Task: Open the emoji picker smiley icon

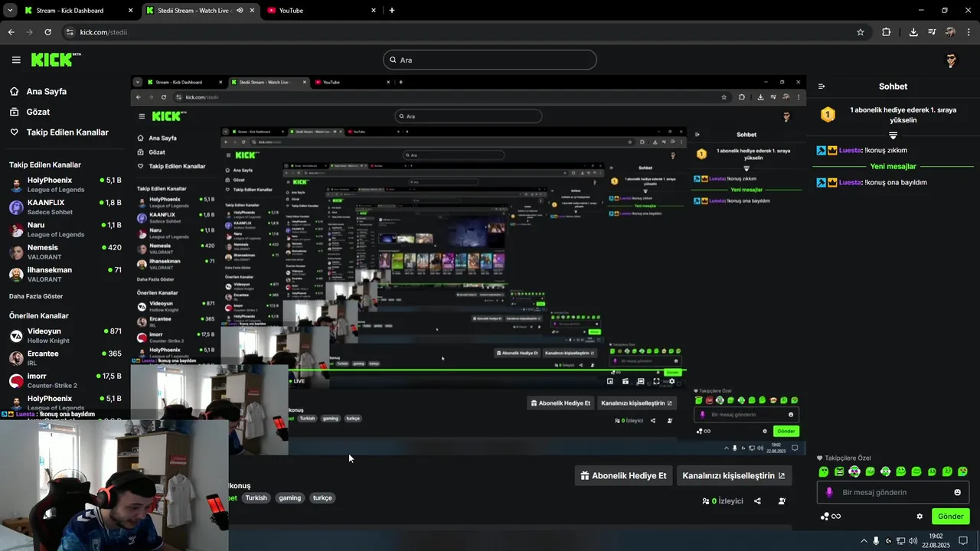Action: click(957, 492)
